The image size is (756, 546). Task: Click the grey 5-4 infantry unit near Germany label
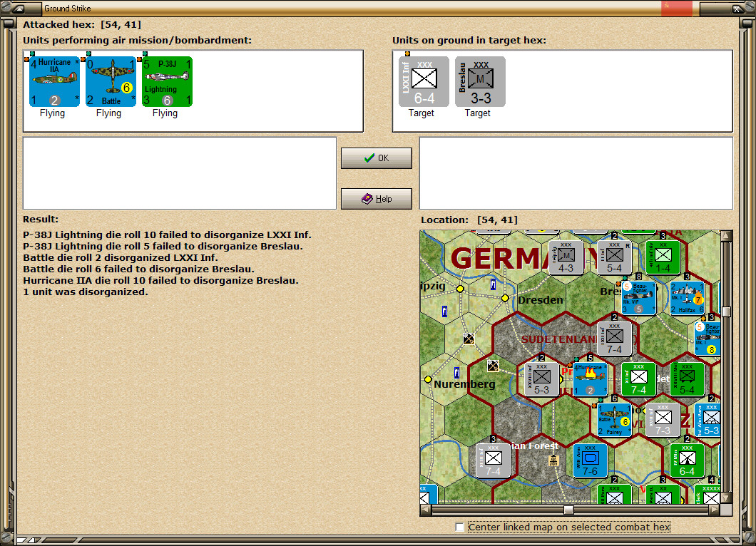[x=614, y=258]
